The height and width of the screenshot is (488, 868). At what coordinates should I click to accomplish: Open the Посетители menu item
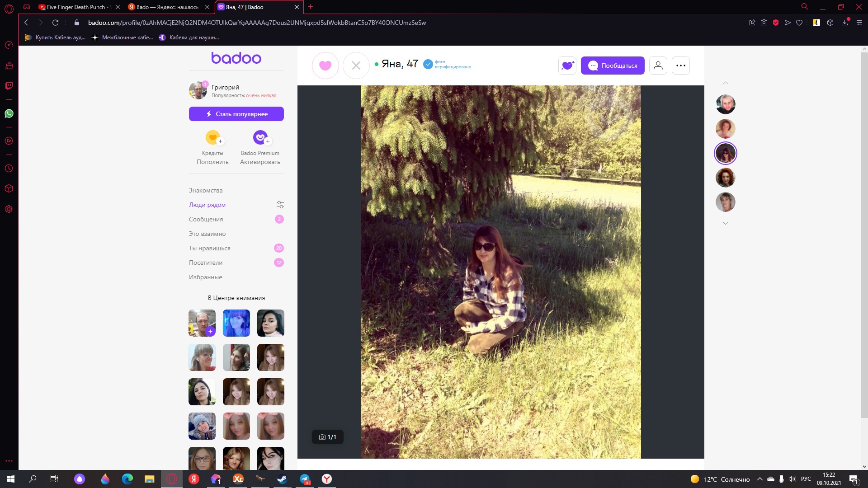click(205, 263)
